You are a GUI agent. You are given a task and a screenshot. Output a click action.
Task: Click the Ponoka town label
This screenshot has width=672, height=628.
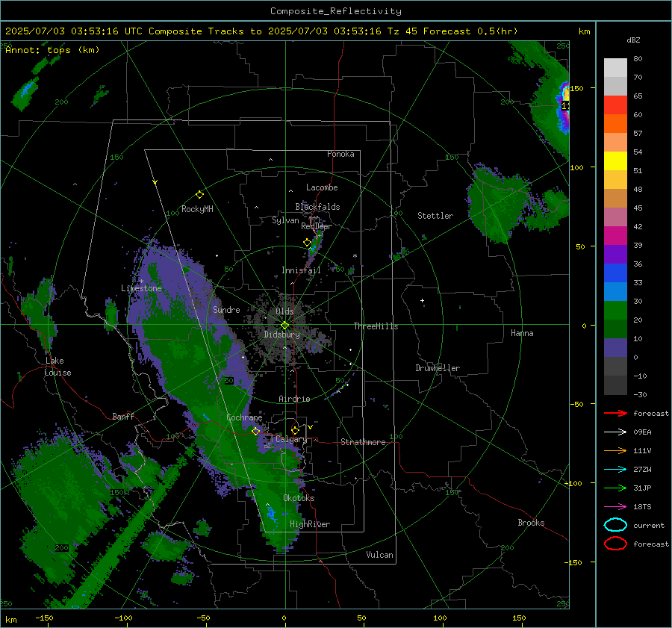pos(340,154)
